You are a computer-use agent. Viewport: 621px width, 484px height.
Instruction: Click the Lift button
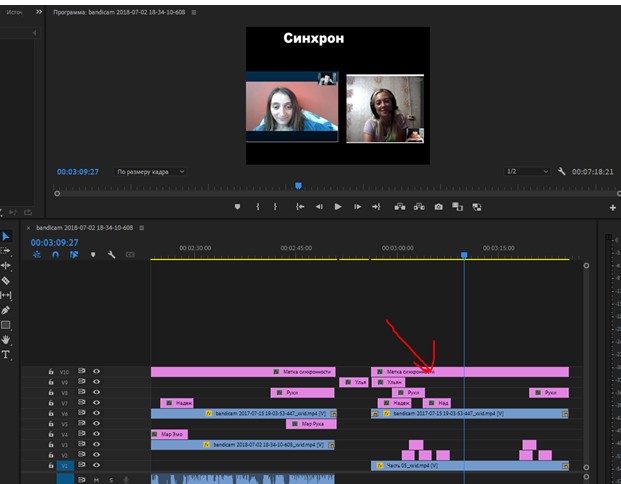(400, 207)
